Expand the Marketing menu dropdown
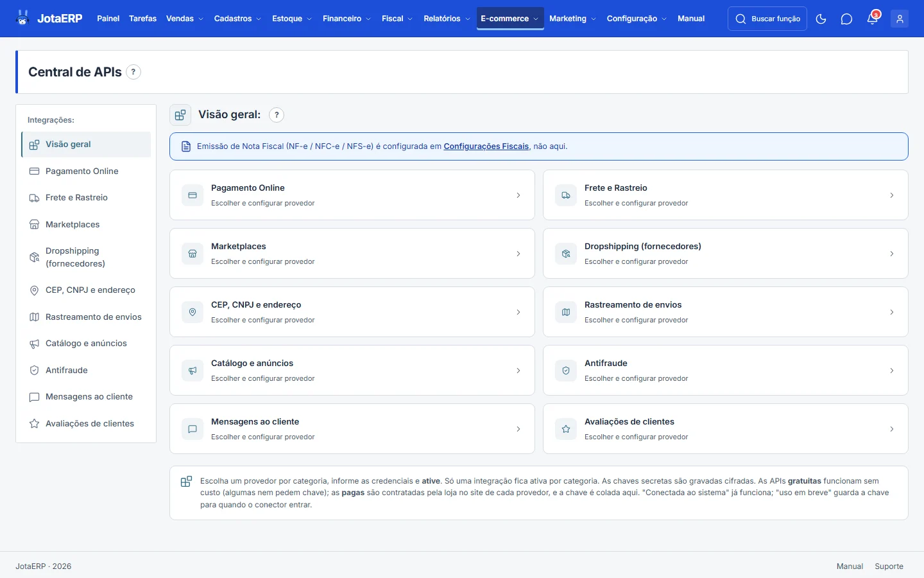This screenshot has width=924, height=578. (x=572, y=19)
